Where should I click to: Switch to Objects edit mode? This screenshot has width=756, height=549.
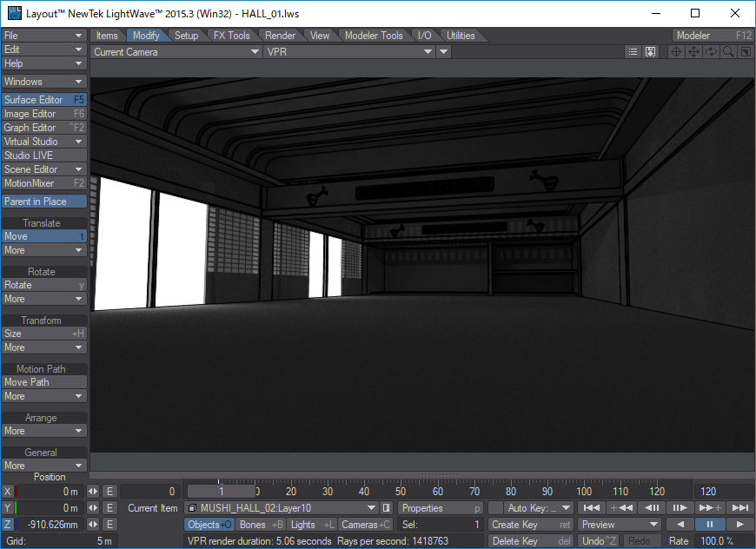coord(209,525)
